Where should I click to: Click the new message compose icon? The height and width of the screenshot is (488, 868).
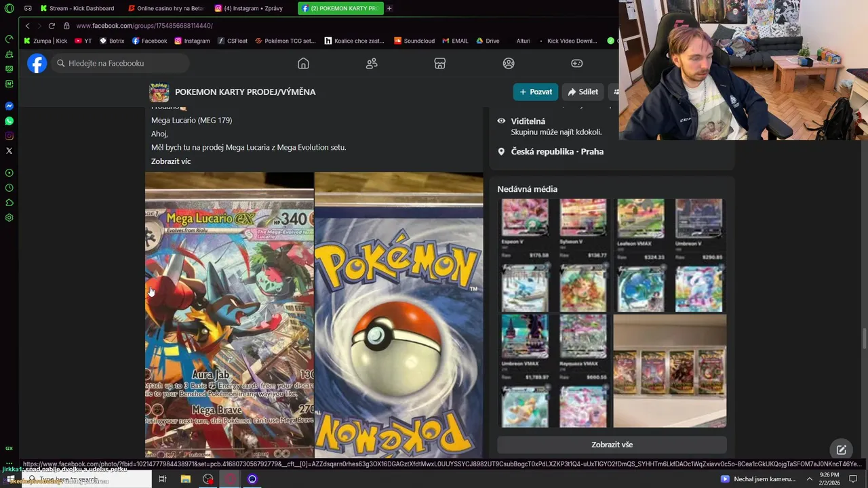point(841,449)
